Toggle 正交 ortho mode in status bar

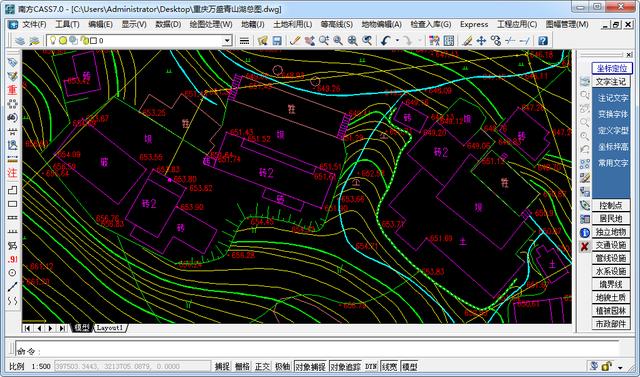coord(262,366)
